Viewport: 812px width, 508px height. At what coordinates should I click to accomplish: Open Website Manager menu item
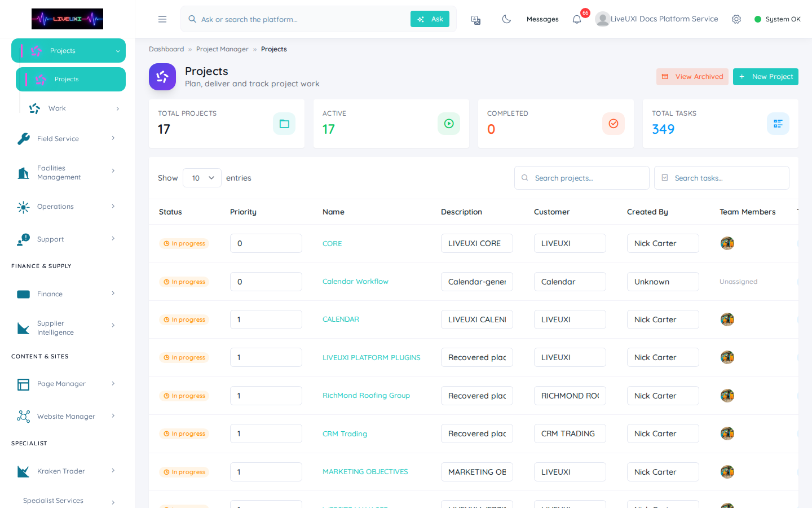[x=66, y=417]
